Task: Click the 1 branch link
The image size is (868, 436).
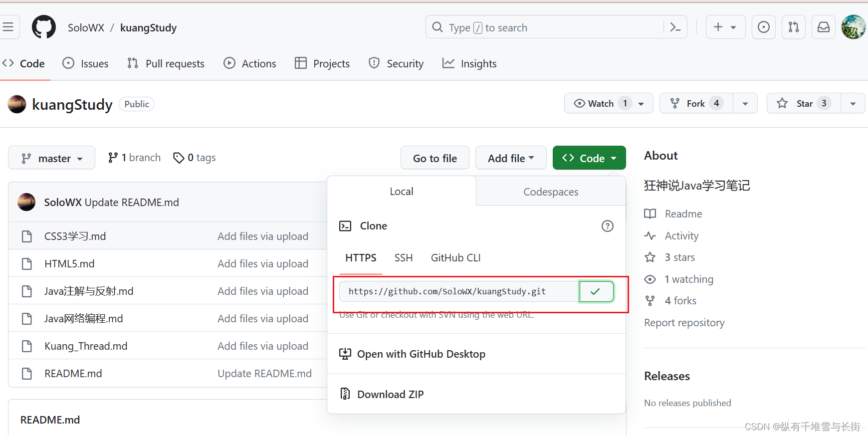Action: point(134,158)
